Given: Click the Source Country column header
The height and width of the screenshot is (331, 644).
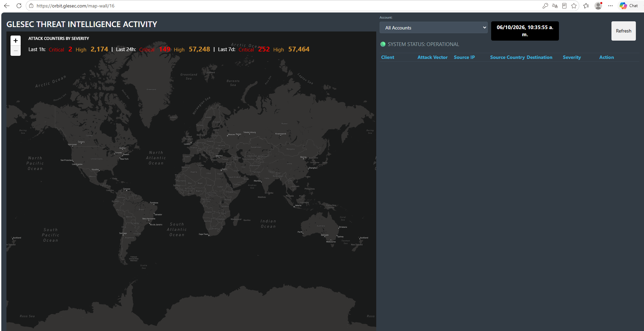Looking at the screenshot, I should pos(507,57).
